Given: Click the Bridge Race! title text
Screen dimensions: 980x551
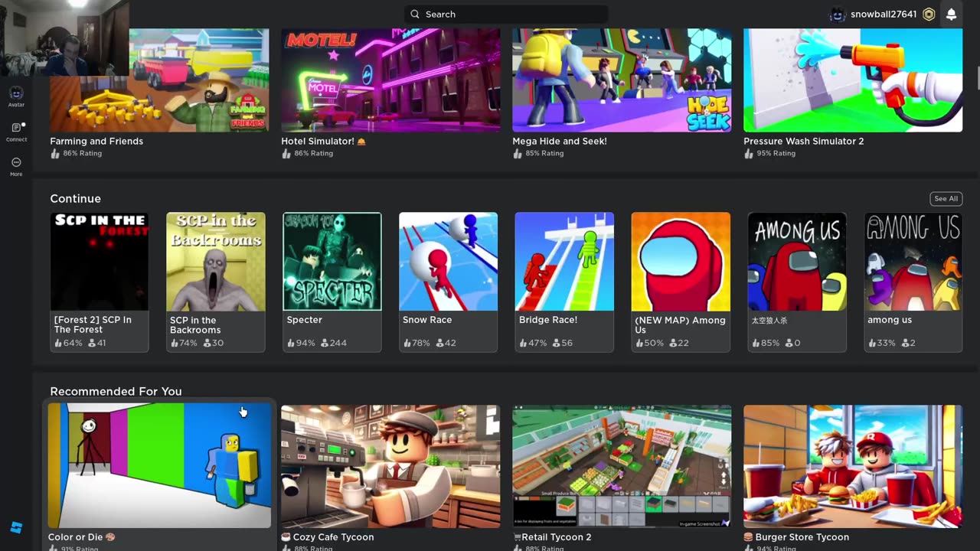Looking at the screenshot, I should (x=548, y=320).
